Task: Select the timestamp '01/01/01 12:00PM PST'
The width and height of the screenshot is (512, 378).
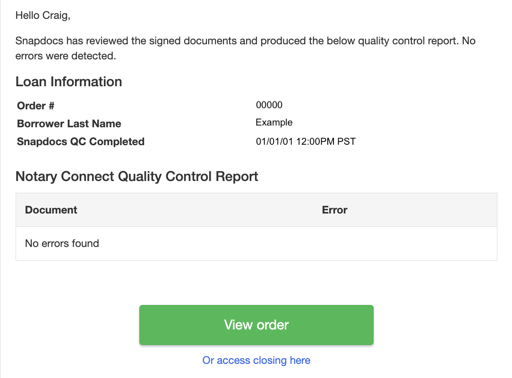Action: (x=306, y=142)
